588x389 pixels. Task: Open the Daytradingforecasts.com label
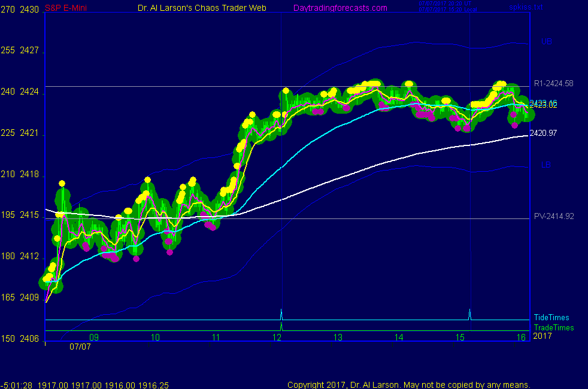click(x=340, y=8)
